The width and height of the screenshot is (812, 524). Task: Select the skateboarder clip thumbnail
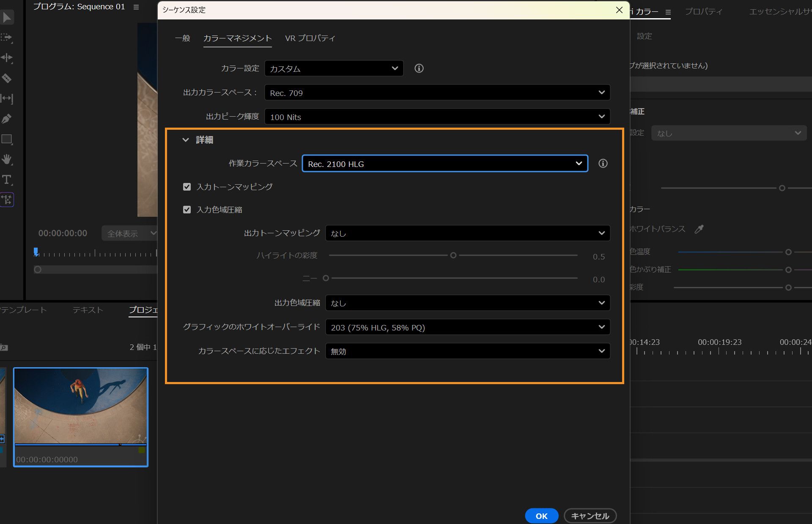pyautogui.click(x=80, y=406)
